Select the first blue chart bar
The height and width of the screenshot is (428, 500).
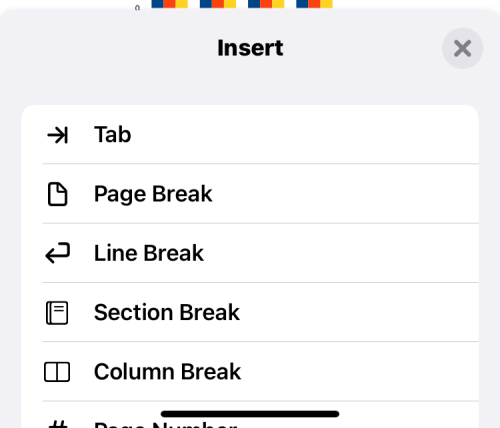click(x=157, y=4)
